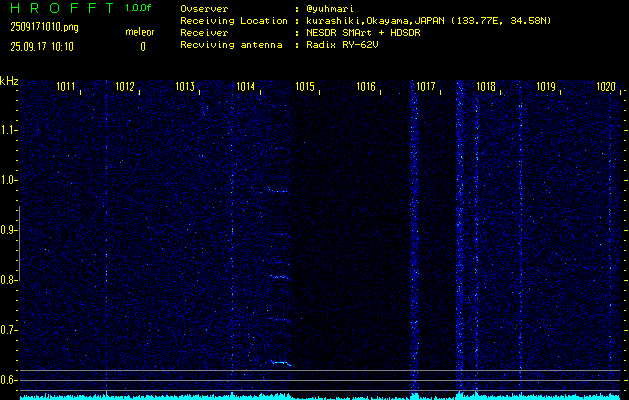Click the version label 1.0.0f
The image size is (629, 400).
[x=138, y=8]
